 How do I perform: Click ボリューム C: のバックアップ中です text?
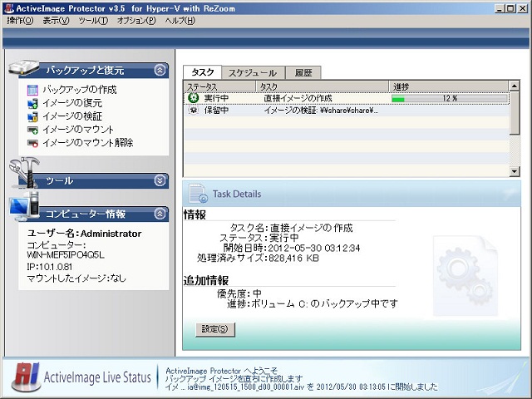tap(325, 303)
